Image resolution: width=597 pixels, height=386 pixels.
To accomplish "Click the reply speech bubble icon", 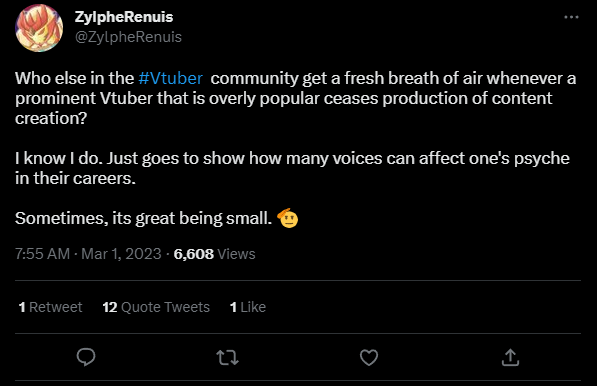I will point(86,357).
